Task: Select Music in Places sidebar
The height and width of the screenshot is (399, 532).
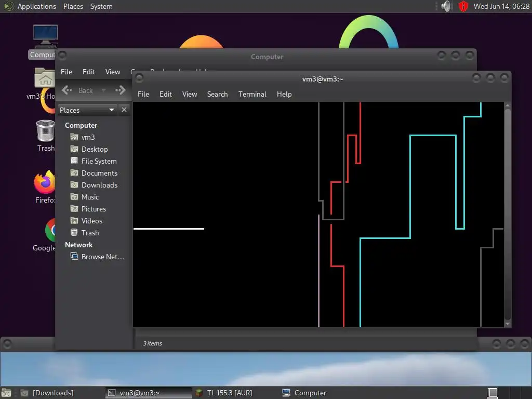Action: [90, 197]
